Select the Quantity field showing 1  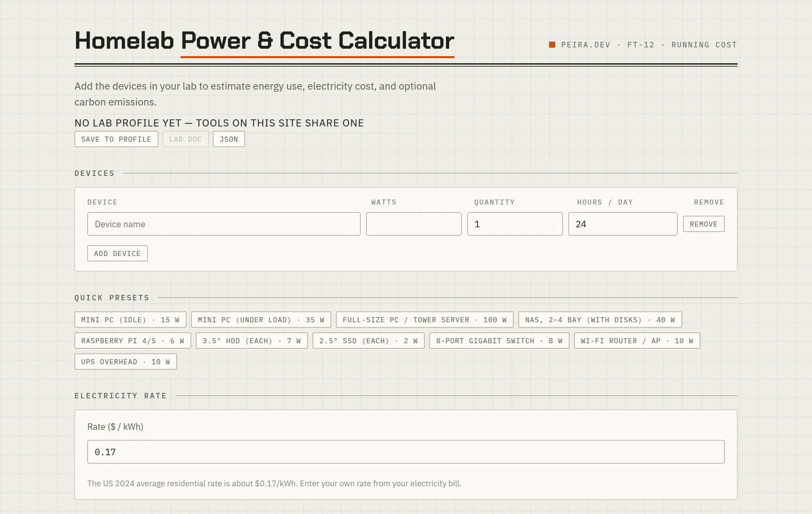(x=515, y=224)
